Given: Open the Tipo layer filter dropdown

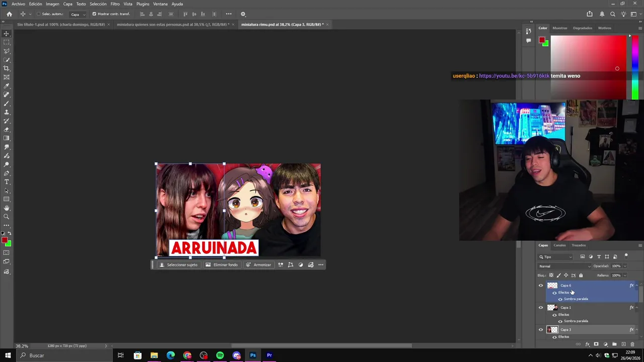Looking at the screenshot, I should pyautogui.click(x=556, y=257).
